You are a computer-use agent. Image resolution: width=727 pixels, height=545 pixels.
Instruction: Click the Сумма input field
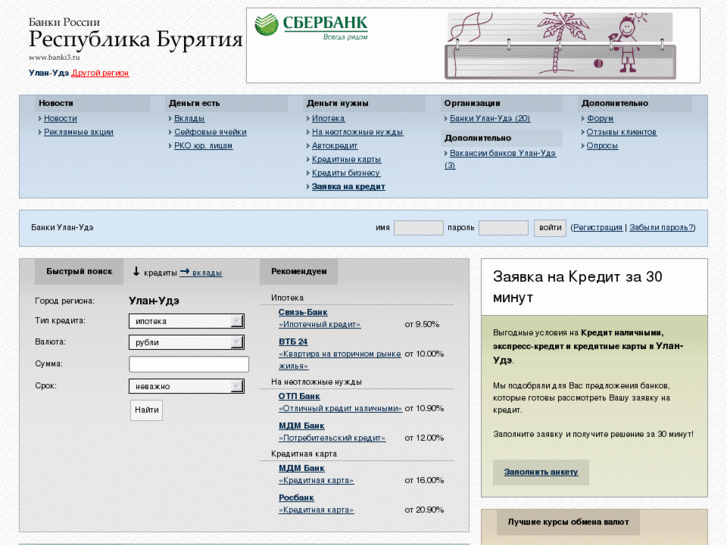(x=189, y=364)
